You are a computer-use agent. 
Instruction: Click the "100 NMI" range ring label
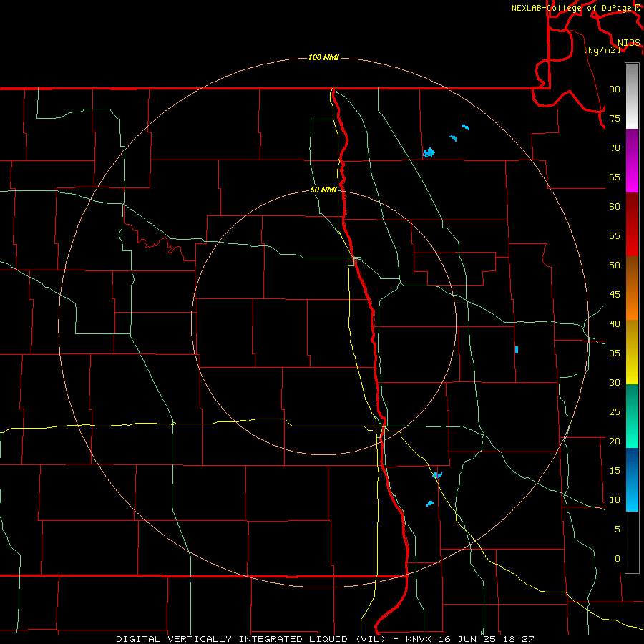[x=323, y=57]
